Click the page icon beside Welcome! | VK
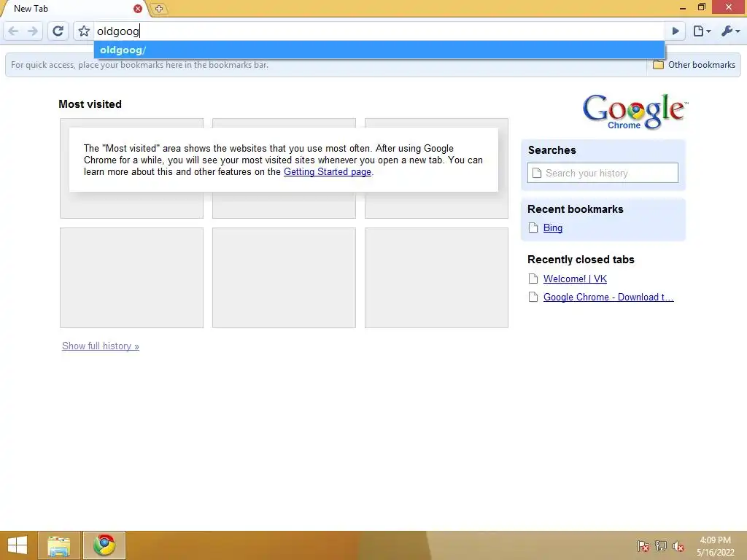This screenshot has width=747, height=560. point(533,279)
